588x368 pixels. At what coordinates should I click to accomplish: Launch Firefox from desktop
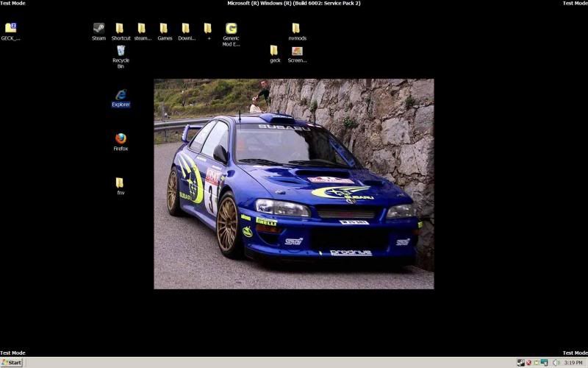121,142
